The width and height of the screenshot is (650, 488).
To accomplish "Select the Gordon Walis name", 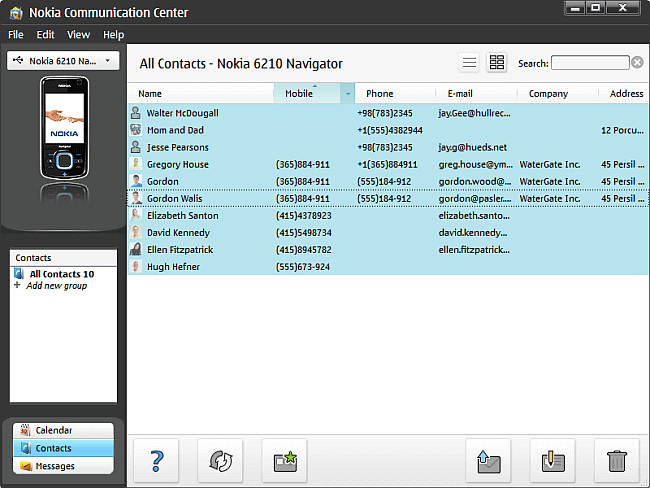I will click(175, 199).
